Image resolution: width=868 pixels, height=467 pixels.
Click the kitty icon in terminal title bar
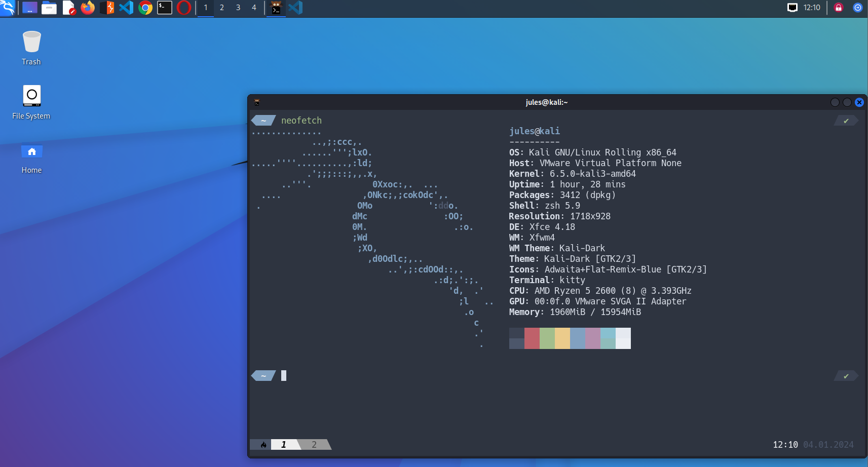pyautogui.click(x=257, y=102)
